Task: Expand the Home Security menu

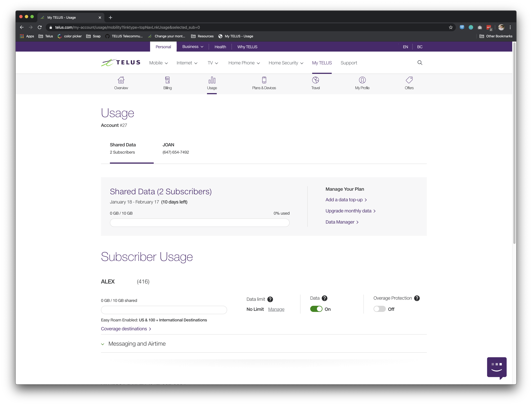Action: click(286, 63)
